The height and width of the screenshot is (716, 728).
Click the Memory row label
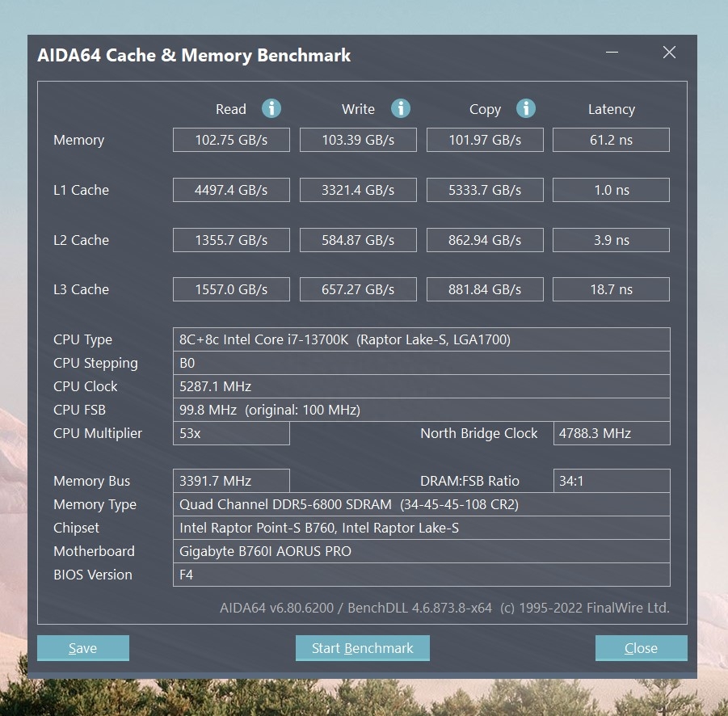pos(79,140)
